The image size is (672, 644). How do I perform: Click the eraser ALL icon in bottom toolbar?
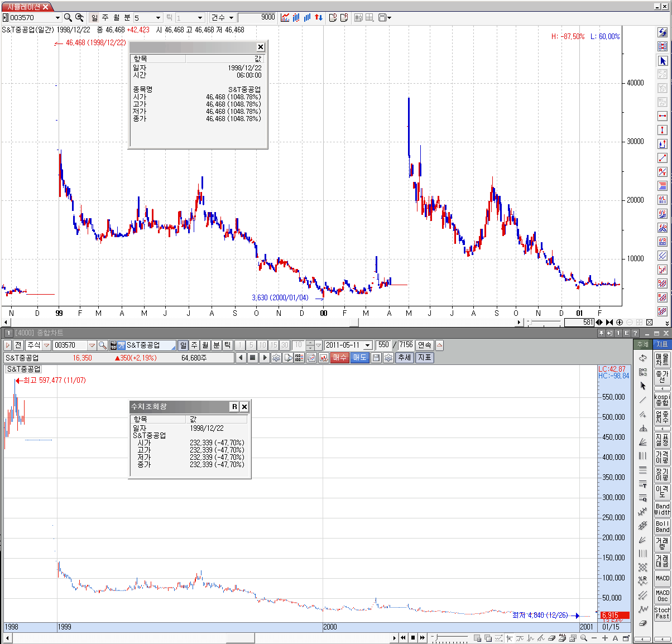click(563, 638)
